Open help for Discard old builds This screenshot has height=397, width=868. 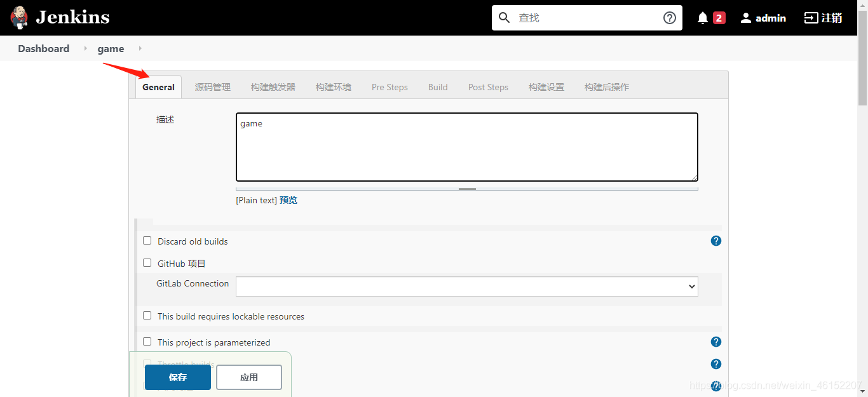(x=716, y=241)
